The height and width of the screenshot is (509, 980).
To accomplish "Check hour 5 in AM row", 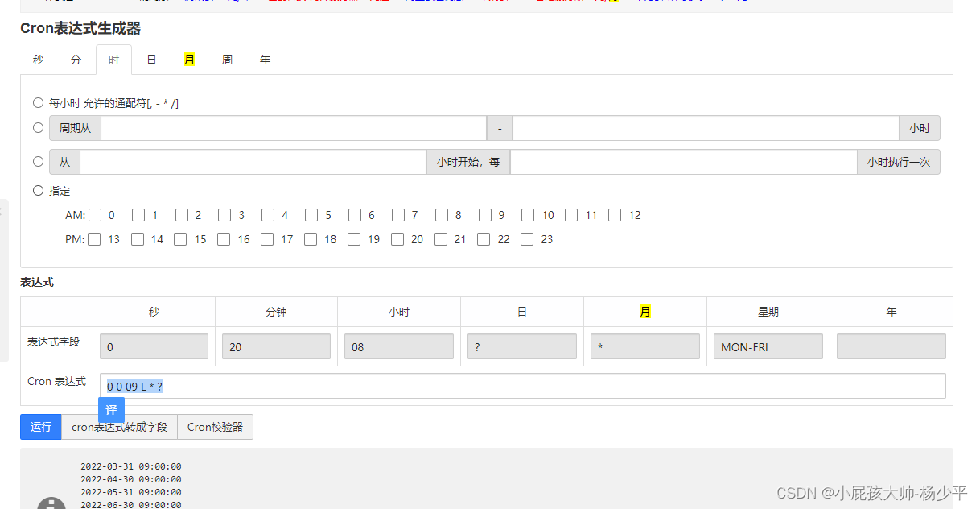I will pos(311,215).
